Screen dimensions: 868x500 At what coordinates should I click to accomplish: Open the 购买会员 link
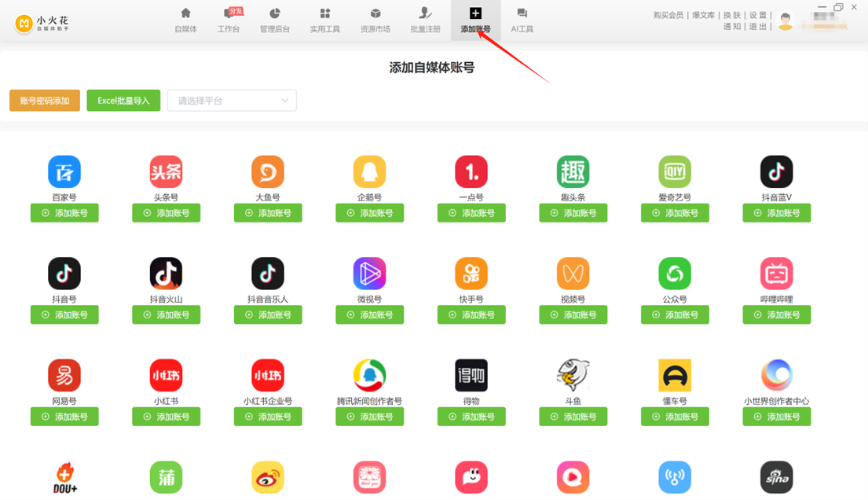coord(668,15)
